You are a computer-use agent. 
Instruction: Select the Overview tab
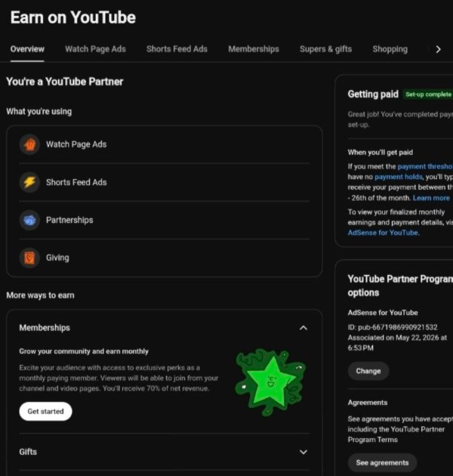[x=27, y=49]
